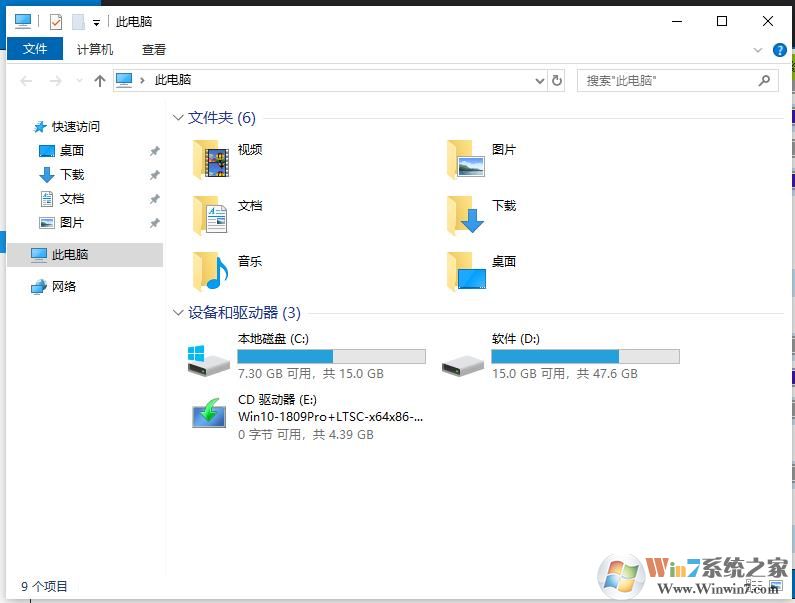
Task: Expand the ribbon with chevron
Action: click(757, 50)
